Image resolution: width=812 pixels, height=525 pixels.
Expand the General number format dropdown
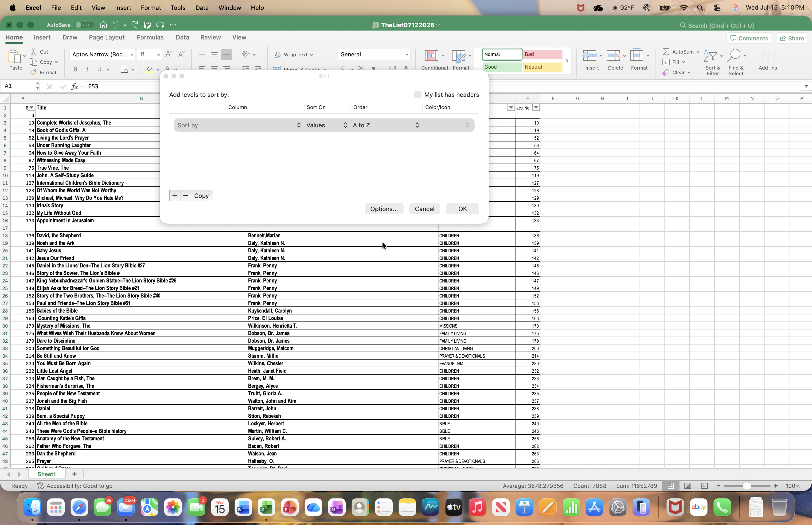pyautogui.click(x=374, y=55)
